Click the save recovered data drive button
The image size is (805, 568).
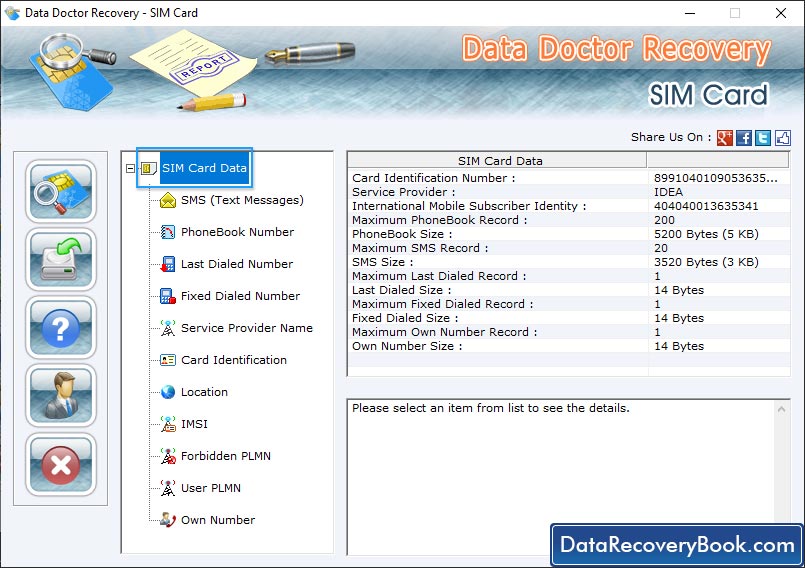(x=61, y=259)
